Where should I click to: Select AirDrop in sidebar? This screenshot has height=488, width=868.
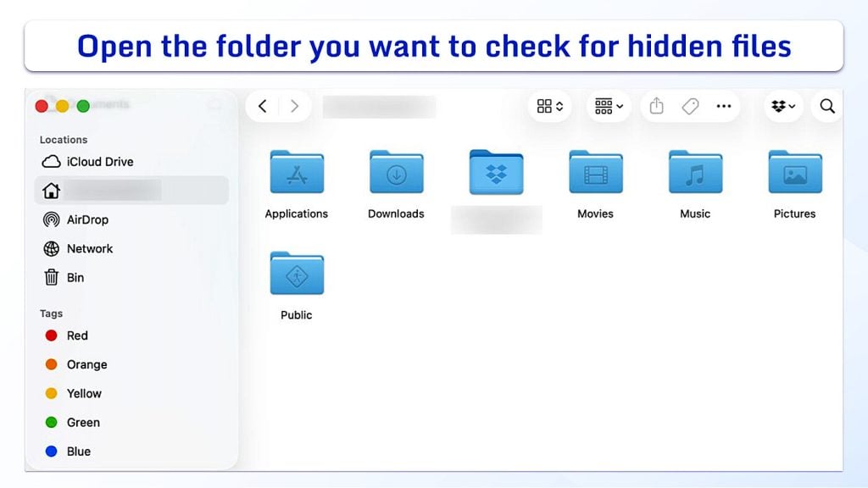click(131, 219)
